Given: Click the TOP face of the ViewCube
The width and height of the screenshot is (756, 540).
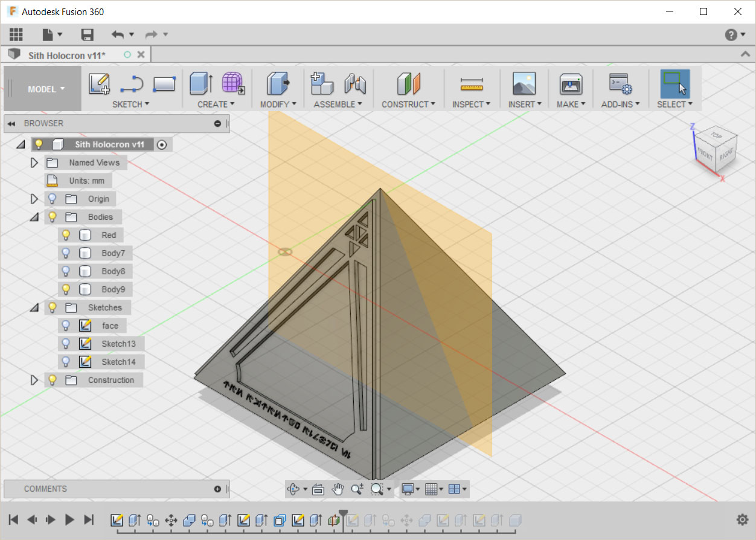Looking at the screenshot, I should point(716,135).
